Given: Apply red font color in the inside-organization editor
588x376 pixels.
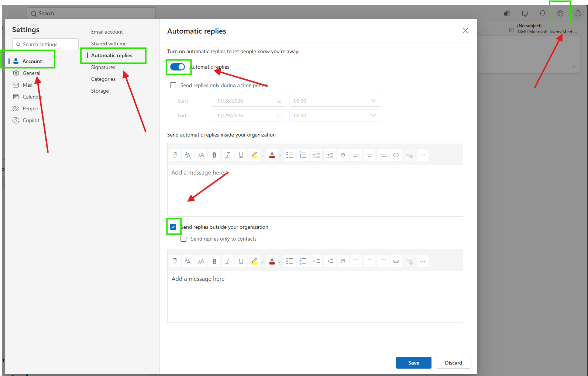Looking at the screenshot, I should 272,155.
